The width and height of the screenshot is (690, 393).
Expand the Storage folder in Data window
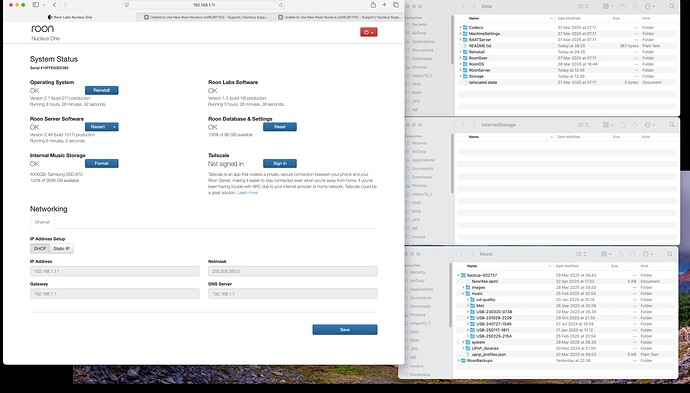[x=461, y=76]
